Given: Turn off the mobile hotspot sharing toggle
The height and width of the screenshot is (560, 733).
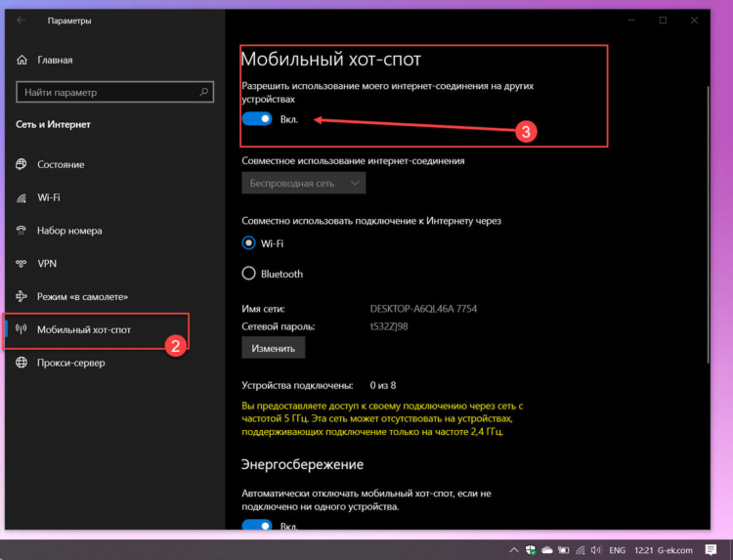Looking at the screenshot, I should point(257,119).
